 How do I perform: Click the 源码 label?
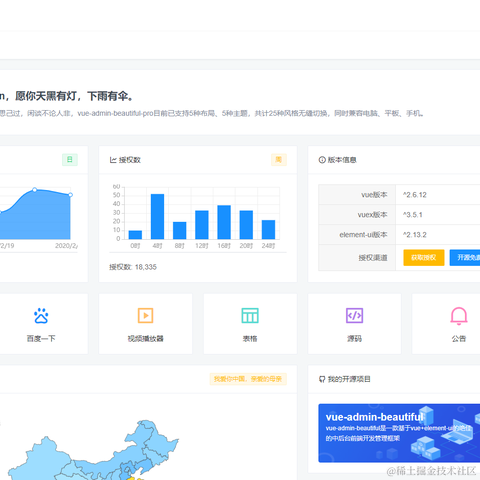point(354,339)
